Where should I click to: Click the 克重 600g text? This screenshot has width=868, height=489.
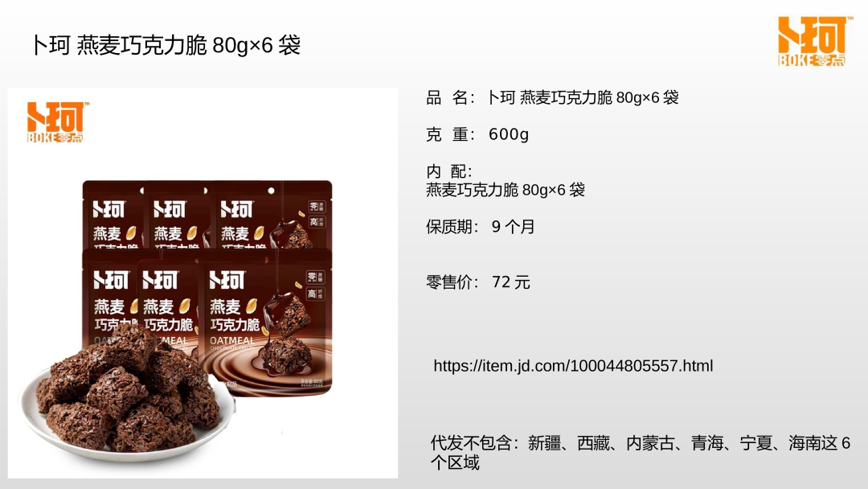point(477,134)
